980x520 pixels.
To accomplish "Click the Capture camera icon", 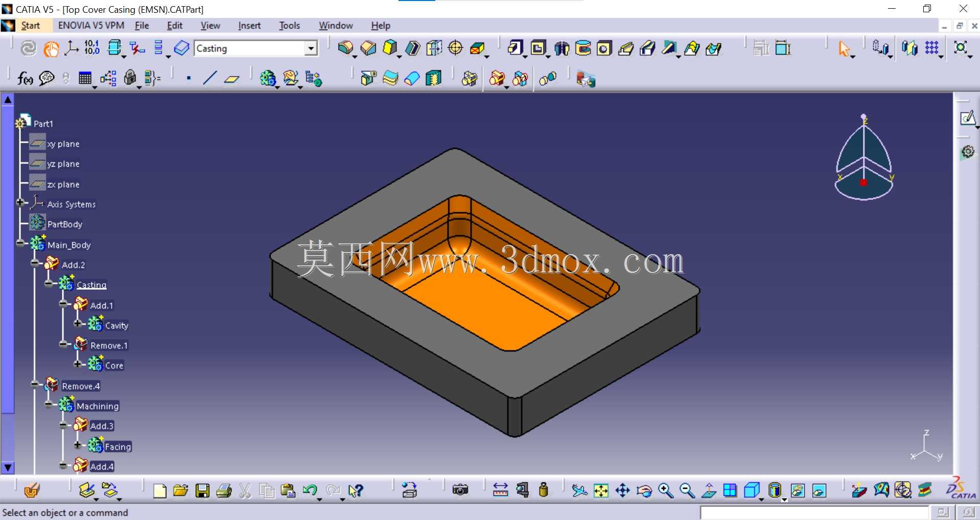I will pos(460,490).
